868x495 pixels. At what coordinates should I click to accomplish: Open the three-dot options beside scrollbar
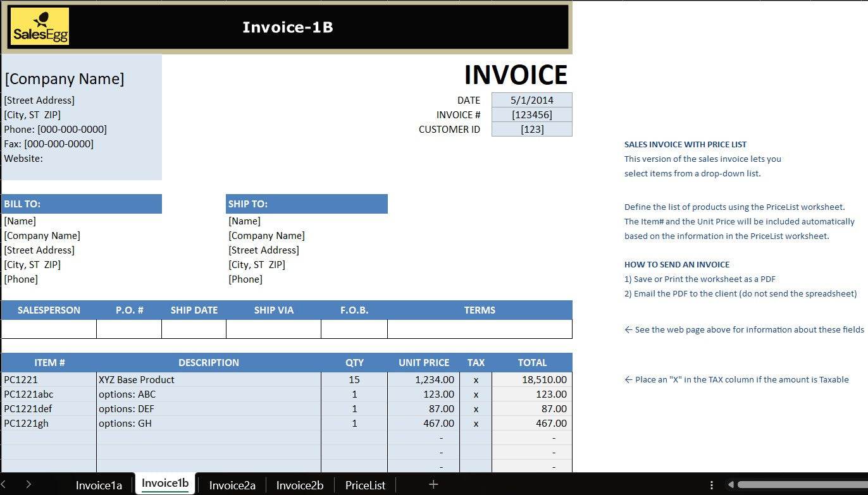[x=712, y=485]
